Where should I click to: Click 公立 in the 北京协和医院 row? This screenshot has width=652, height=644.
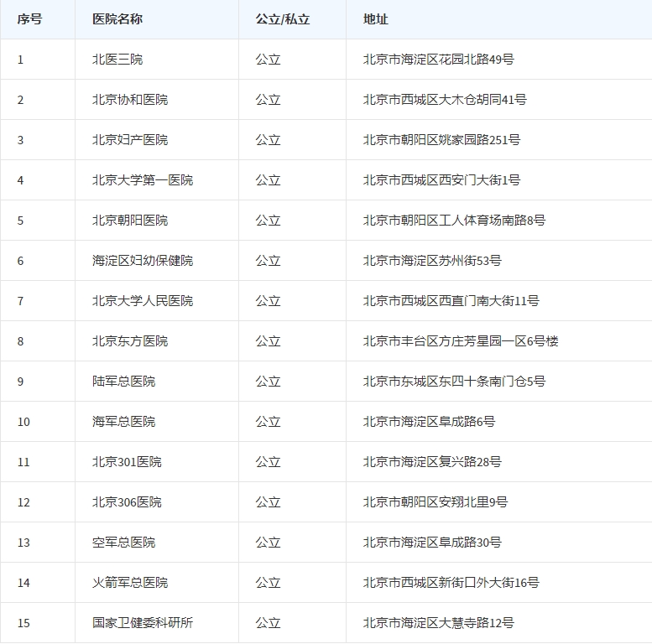click(268, 100)
